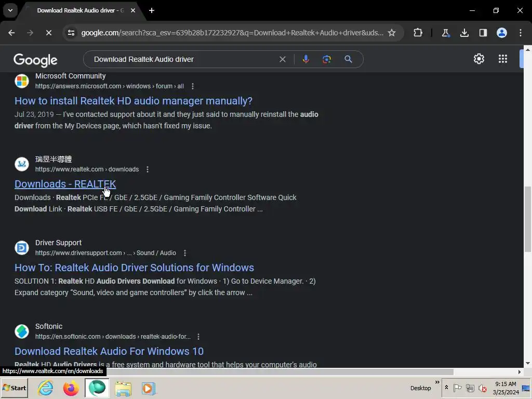Screen dimensions: 532x399
Task: Click the en.softonic.com breadcrumb URL
Action: (113, 337)
